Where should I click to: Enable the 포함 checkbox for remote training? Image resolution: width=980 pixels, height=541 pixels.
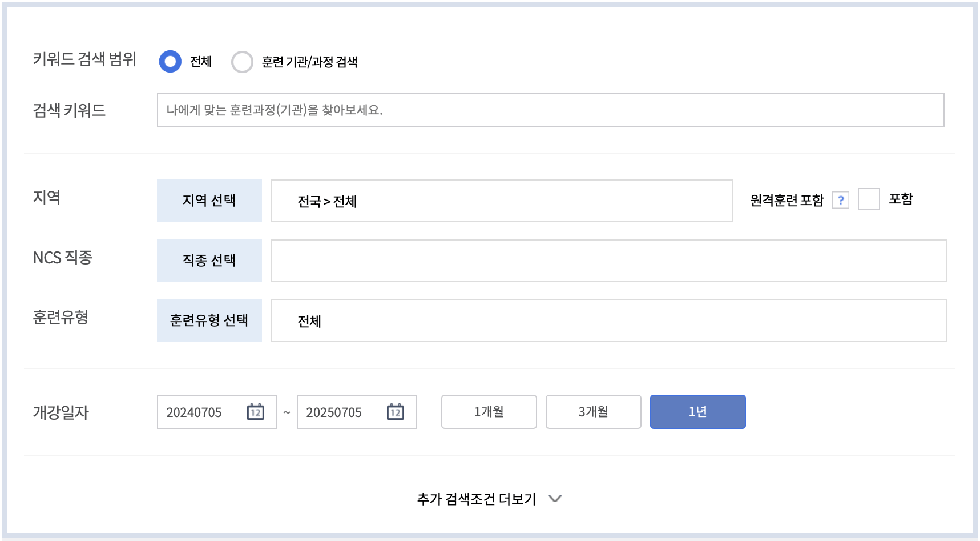point(869,199)
